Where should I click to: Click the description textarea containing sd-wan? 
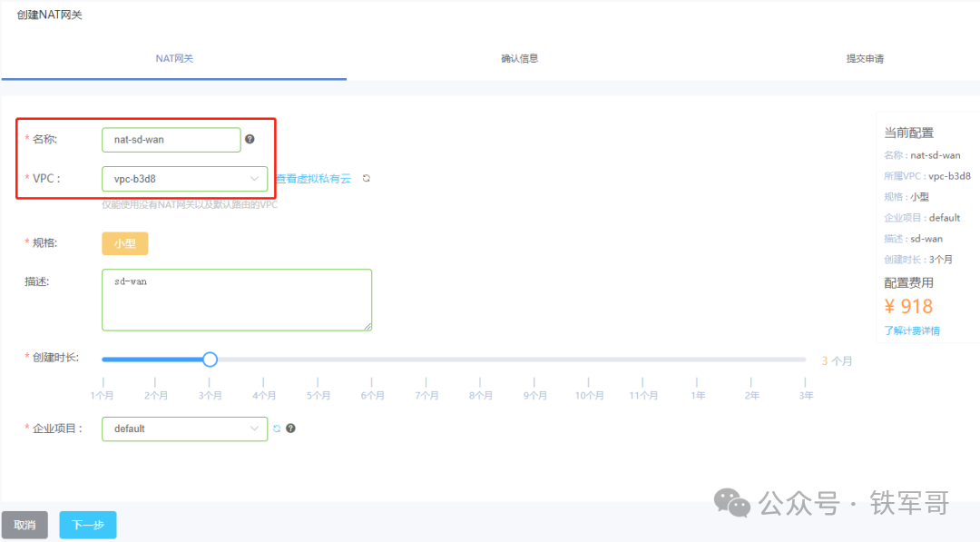pos(237,301)
